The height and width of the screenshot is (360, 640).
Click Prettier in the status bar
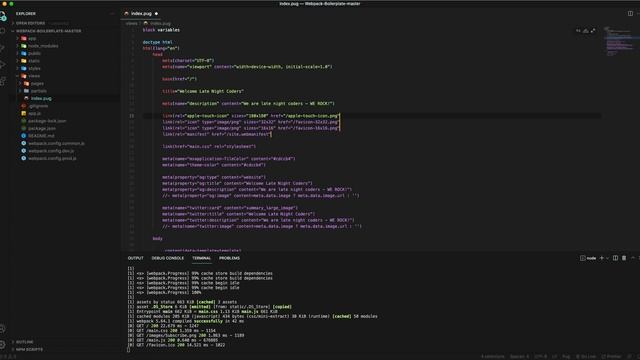tap(611, 356)
